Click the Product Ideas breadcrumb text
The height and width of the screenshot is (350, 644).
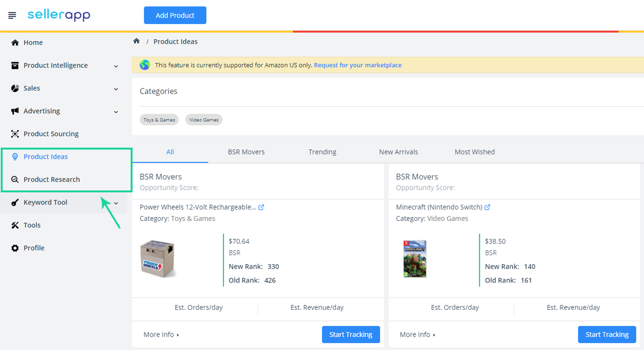point(175,41)
